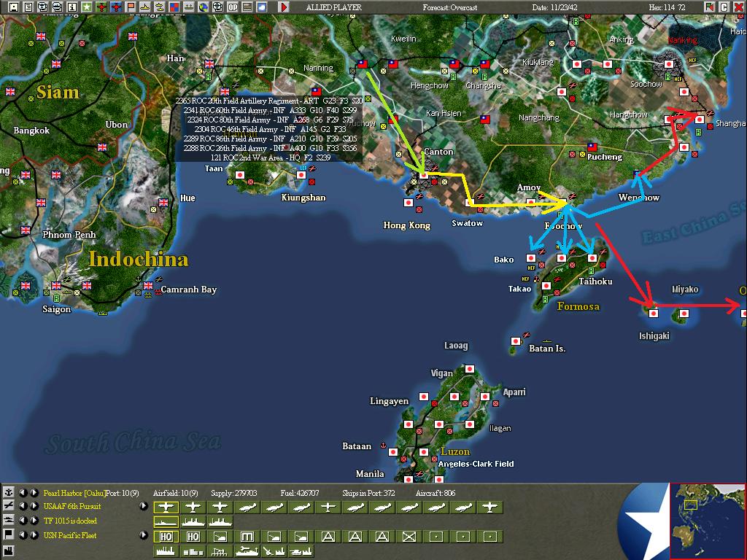This screenshot has width=747, height=560.
Task: Click '2365 ROC 20th Field Artillery Regiment' popup line
Action: pos(269,101)
